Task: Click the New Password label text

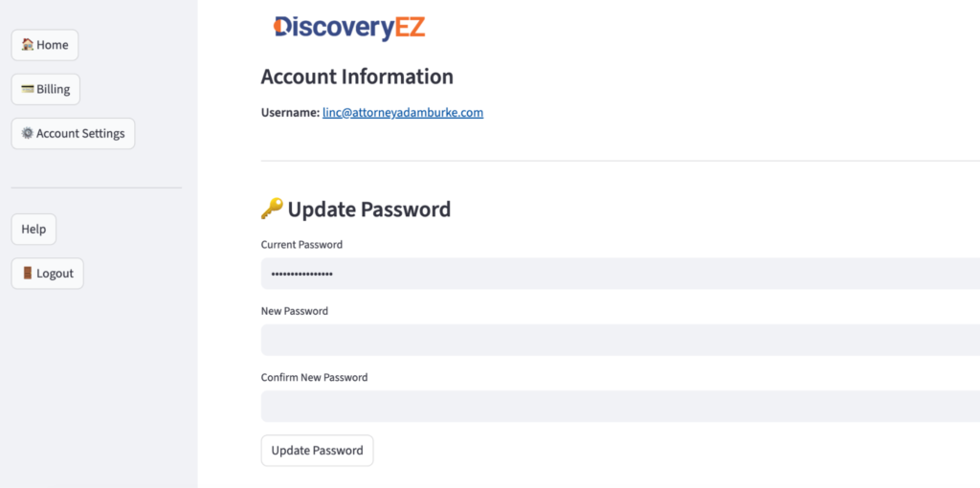Action: [x=295, y=311]
